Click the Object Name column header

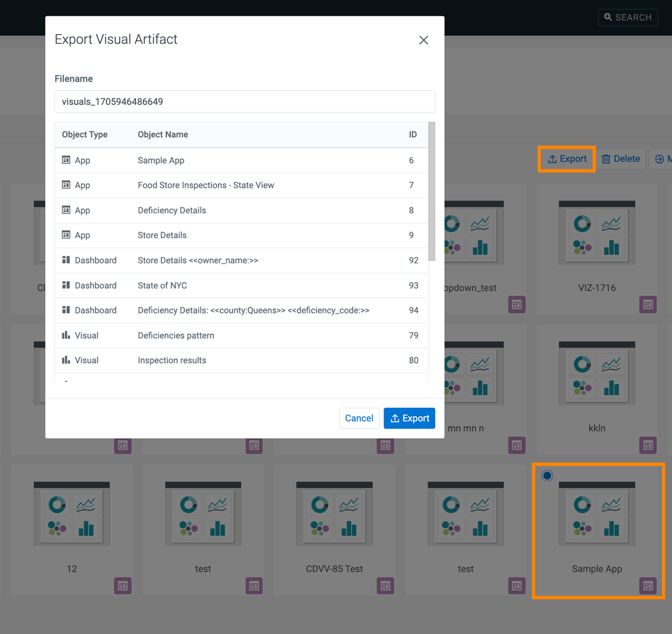[163, 134]
